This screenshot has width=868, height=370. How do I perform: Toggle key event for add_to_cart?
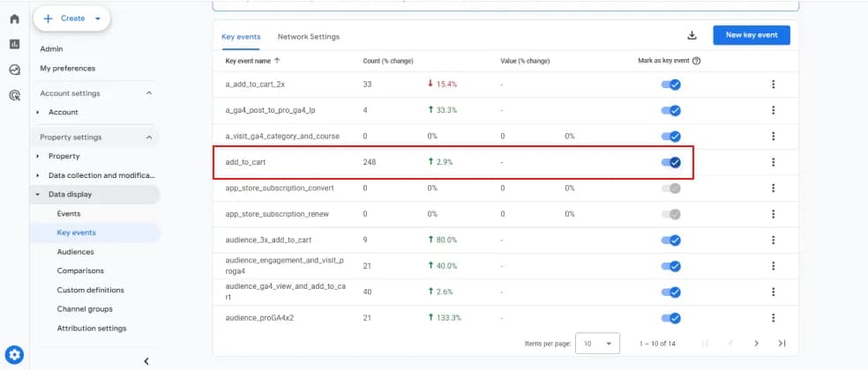click(671, 162)
